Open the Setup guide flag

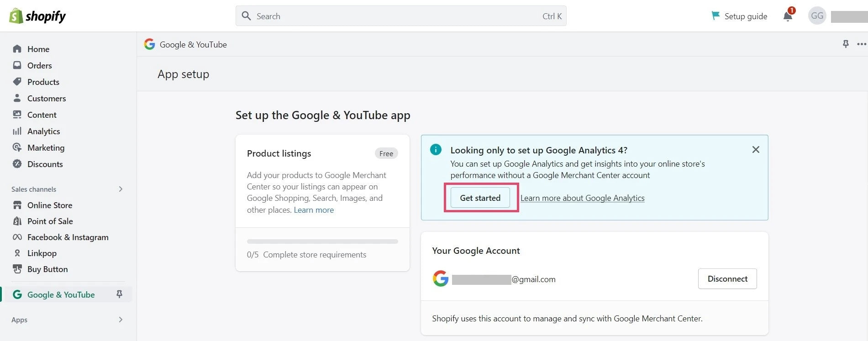715,16
